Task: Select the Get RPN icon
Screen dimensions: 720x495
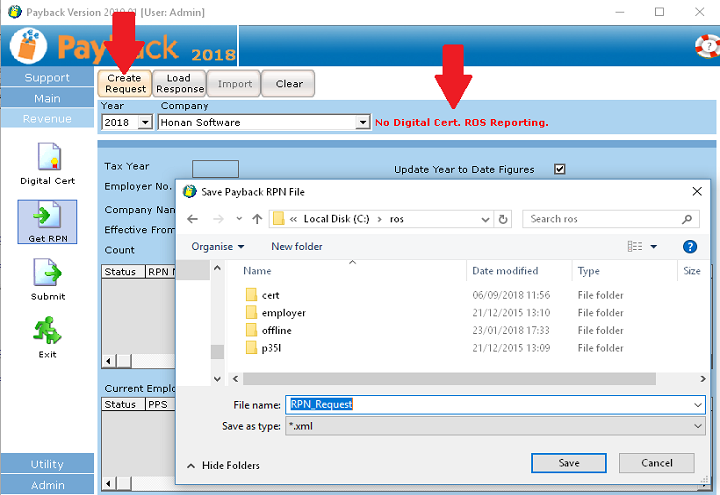Action: coord(48,218)
